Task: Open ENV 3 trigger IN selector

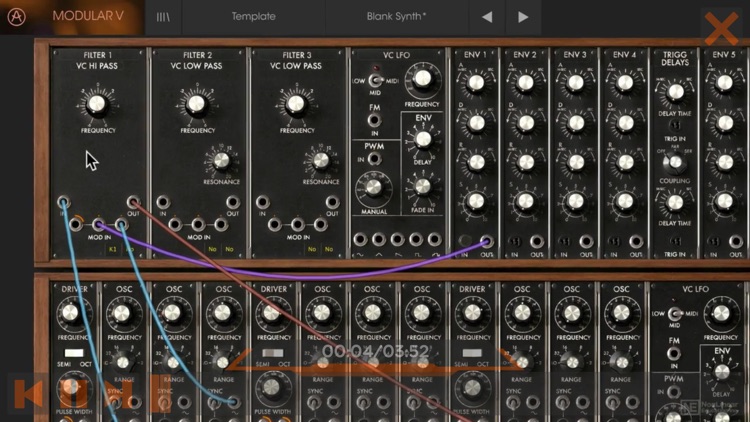Action: [564, 242]
